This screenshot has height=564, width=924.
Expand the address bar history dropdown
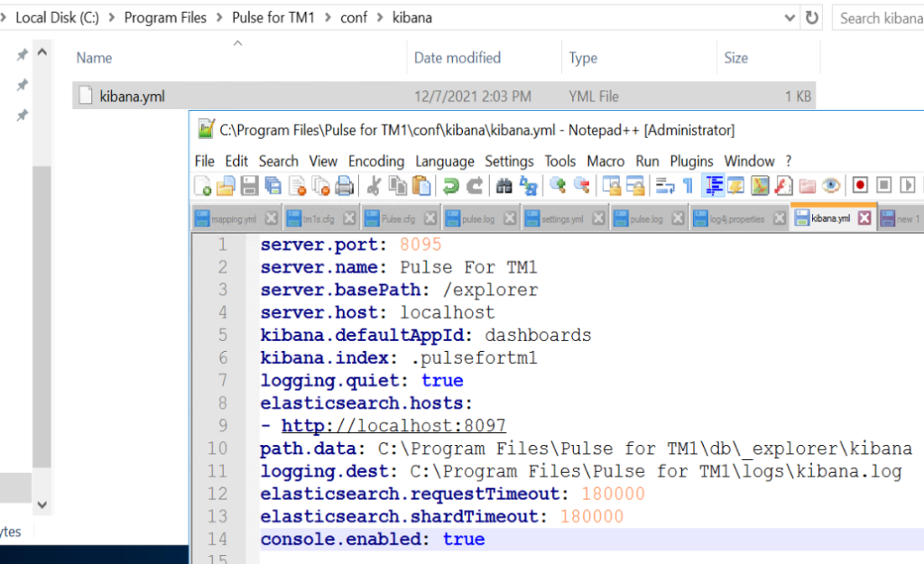pos(790,18)
